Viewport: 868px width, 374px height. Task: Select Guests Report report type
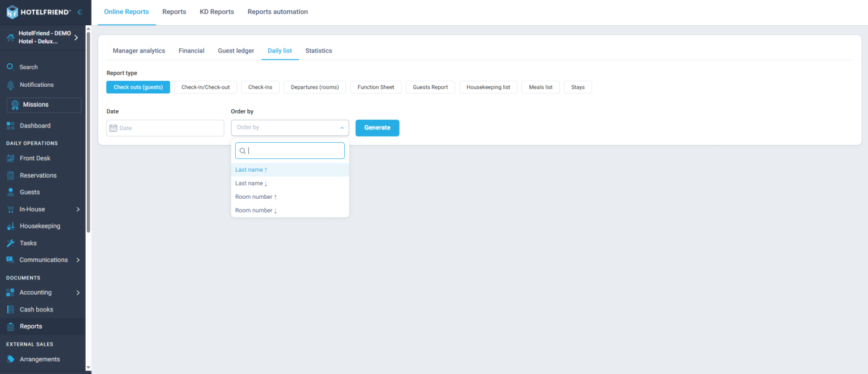click(430, 87)
